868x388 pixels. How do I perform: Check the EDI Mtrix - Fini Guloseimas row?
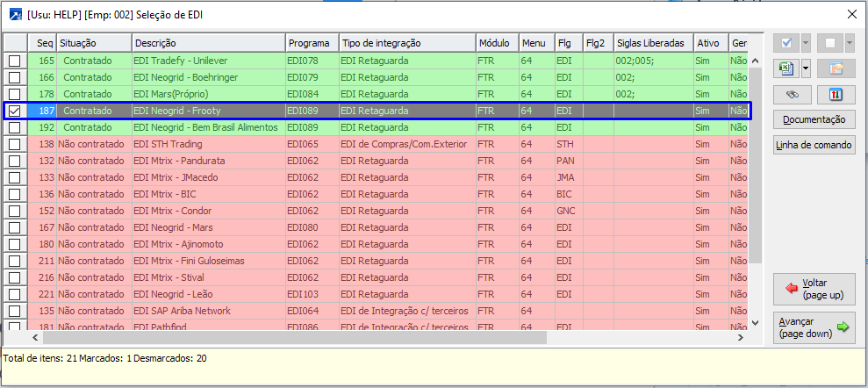15,261
